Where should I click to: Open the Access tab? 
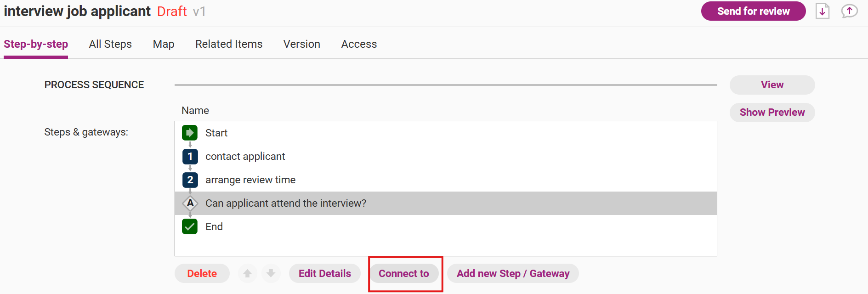coord(359,44)
